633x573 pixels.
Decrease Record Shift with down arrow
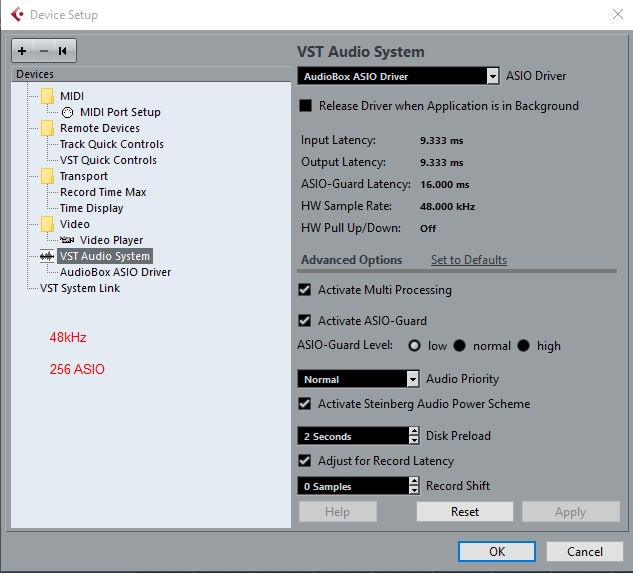(x=414, y=490)
